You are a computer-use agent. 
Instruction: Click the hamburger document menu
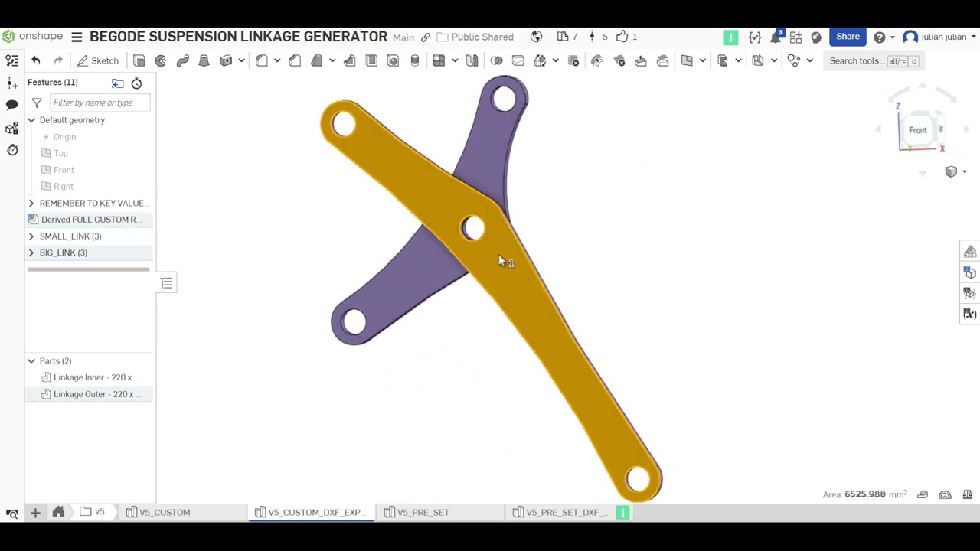click(77, 37)
